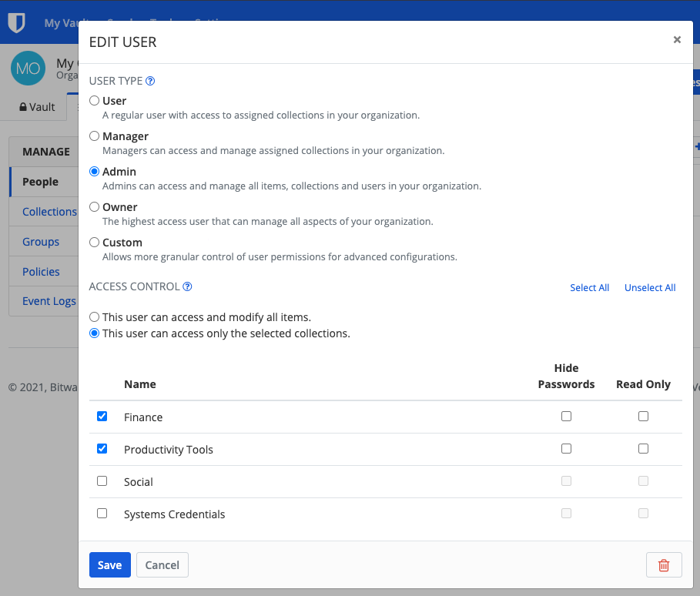Image resolution: width=700 pixels, height=596 pixels.
Task: Click the MO organization avatar
Action: click(x=28, y=69)
